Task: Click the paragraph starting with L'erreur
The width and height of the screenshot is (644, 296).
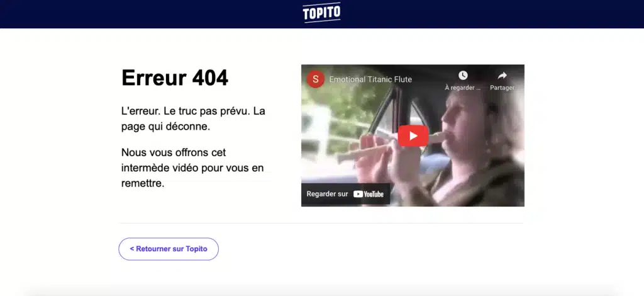Action: [193, 119]
